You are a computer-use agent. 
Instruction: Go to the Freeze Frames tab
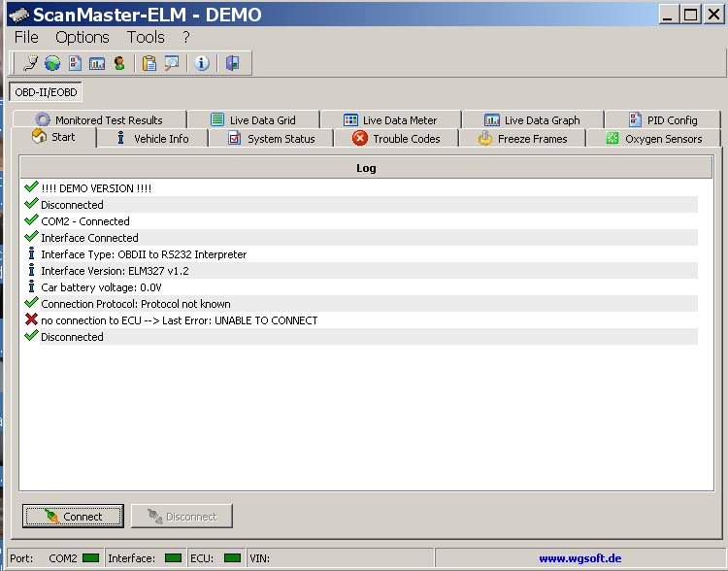(522, 139)
